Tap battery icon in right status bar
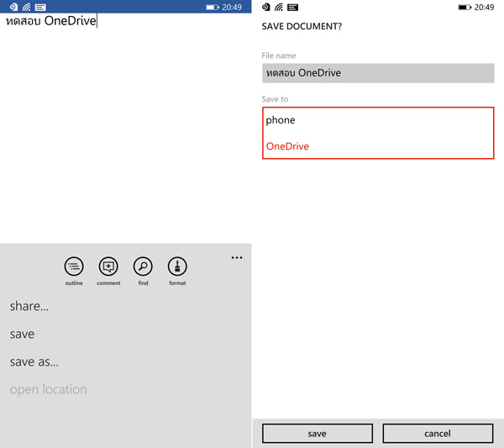Screen dimensions: 504x448 click(465, 7)
